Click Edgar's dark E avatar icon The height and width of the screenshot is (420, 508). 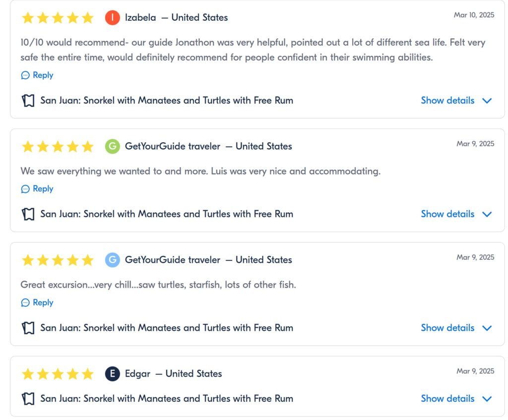(113, 374)
